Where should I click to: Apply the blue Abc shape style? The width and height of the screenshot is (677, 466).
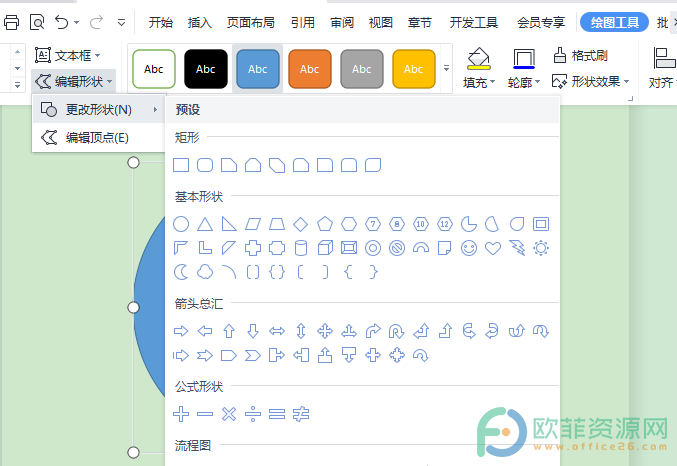pyautogui.click(x=258, y=69)
